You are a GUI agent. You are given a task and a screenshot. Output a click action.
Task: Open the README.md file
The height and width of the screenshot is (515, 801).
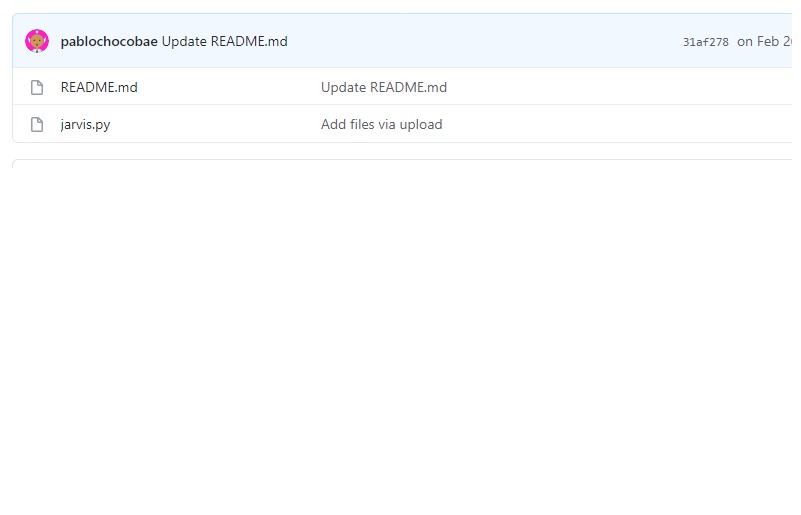tap(99, 87)
